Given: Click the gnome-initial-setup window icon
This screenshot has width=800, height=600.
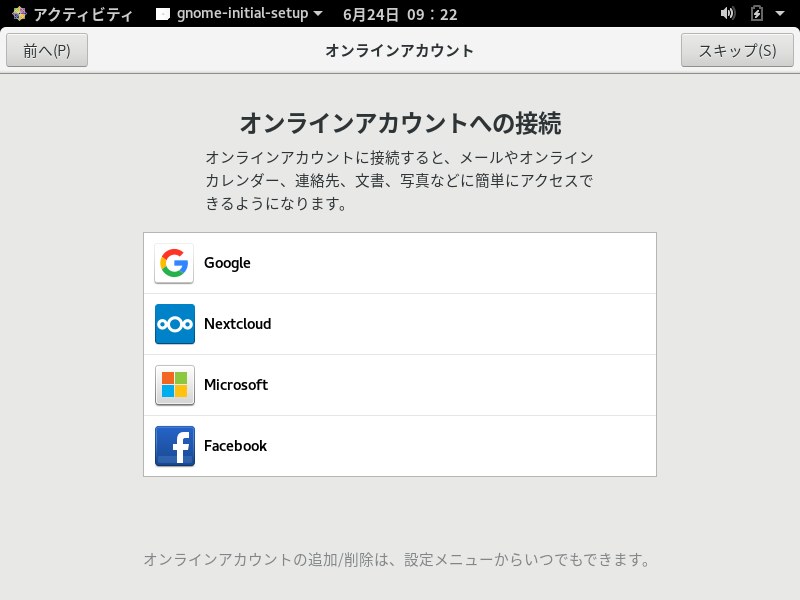Looking at the screenshot, I should click(x=162, y=14).
